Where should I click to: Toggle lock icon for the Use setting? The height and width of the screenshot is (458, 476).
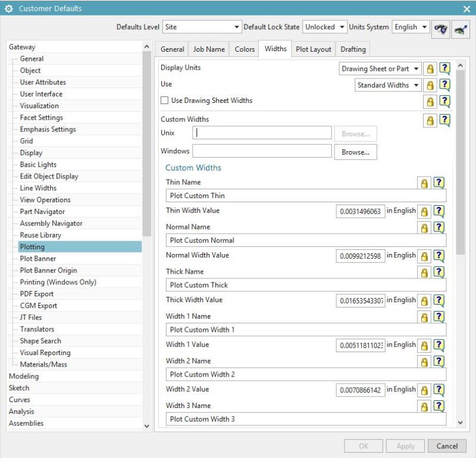(430, 85)
